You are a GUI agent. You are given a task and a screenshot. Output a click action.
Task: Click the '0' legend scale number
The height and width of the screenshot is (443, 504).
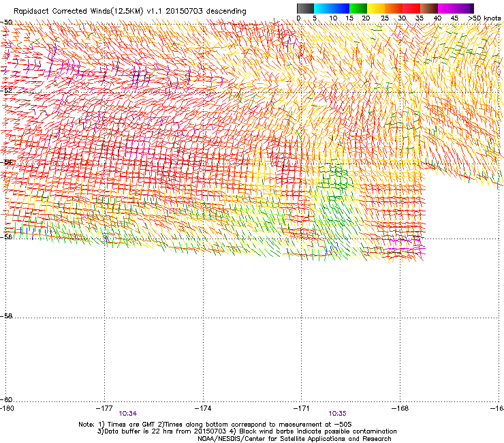pyautogui.click(x=298, y=18)
